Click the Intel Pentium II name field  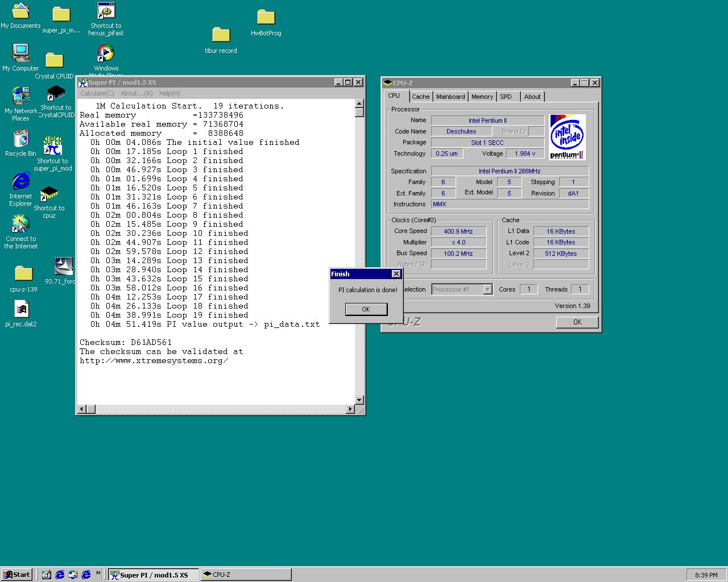[x=487, y=120]
